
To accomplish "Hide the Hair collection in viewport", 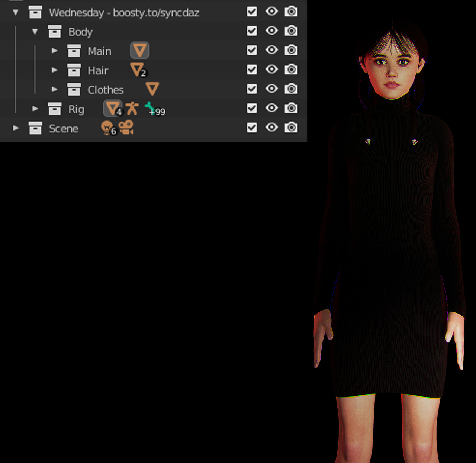I will click(x=271, y=69).
